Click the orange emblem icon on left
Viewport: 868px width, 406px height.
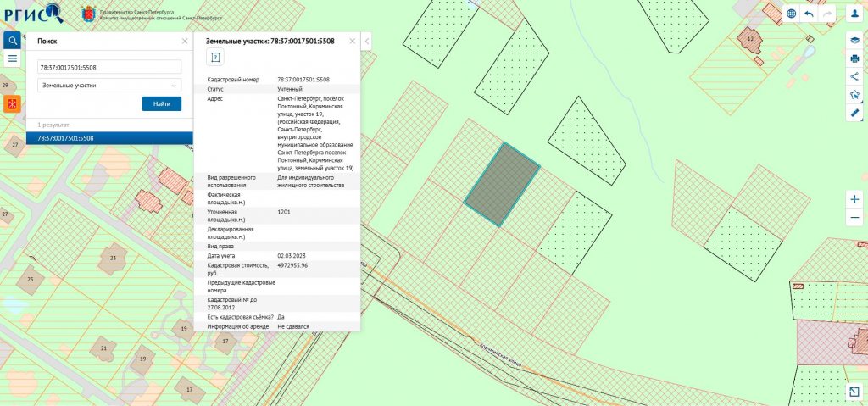point(12,103)
